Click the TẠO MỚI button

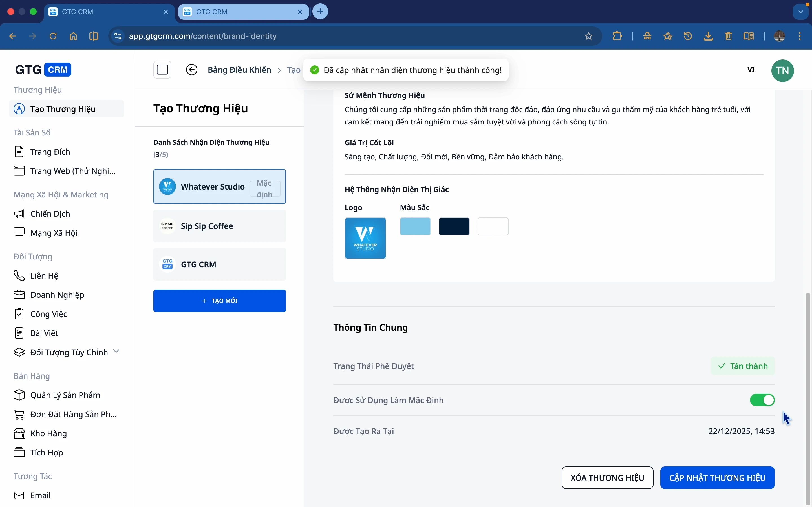[x=219, y=301]
